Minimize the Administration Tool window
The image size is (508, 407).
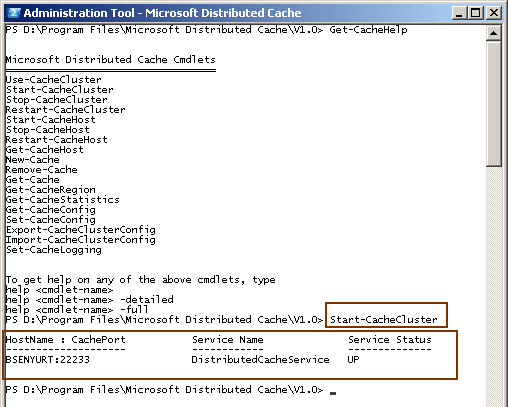pyautogui.click(x=459, y=13)
